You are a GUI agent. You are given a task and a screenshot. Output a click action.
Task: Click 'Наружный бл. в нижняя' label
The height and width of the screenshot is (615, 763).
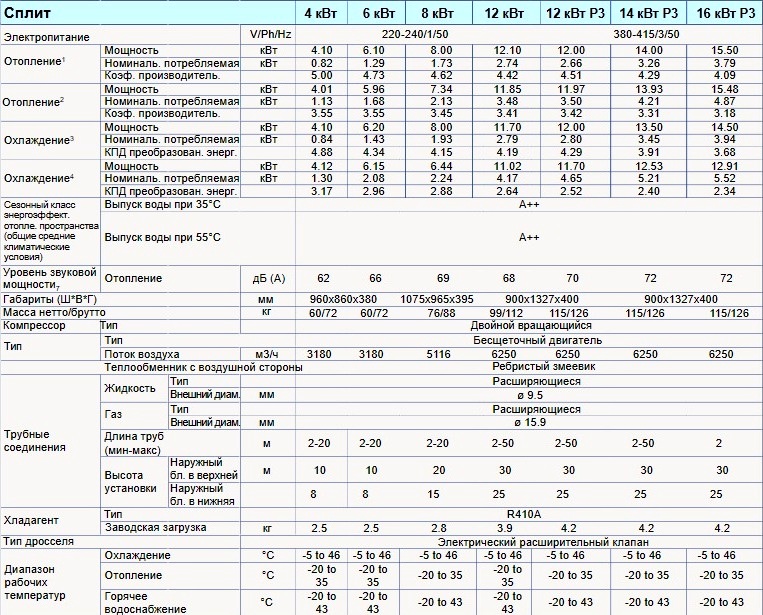click(x=202, y=495)
